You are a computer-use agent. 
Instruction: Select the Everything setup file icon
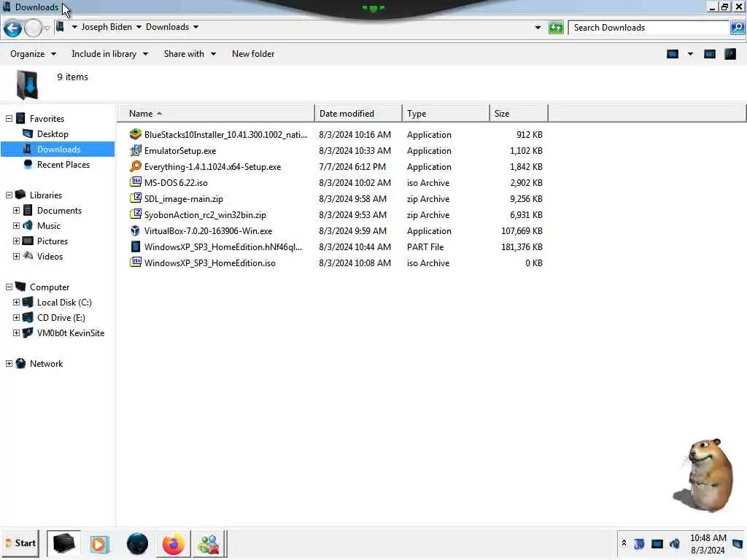[136, 167]
